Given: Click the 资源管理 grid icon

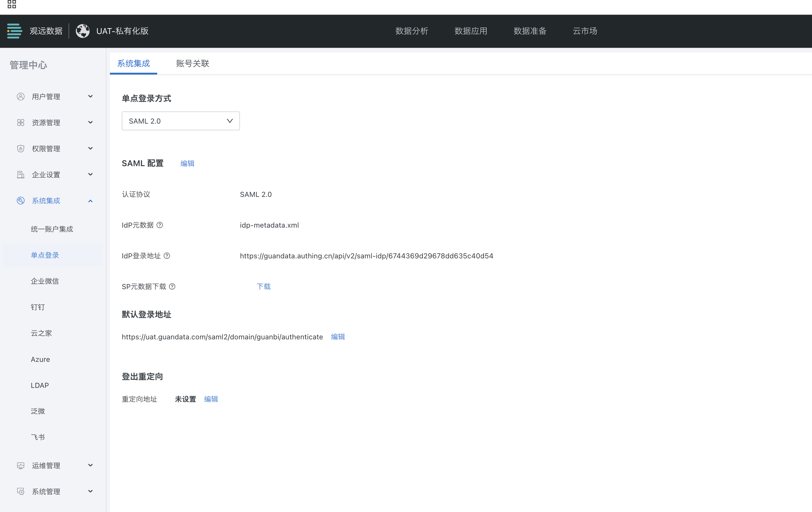Looking at the screenshot, I should (21, 123).
